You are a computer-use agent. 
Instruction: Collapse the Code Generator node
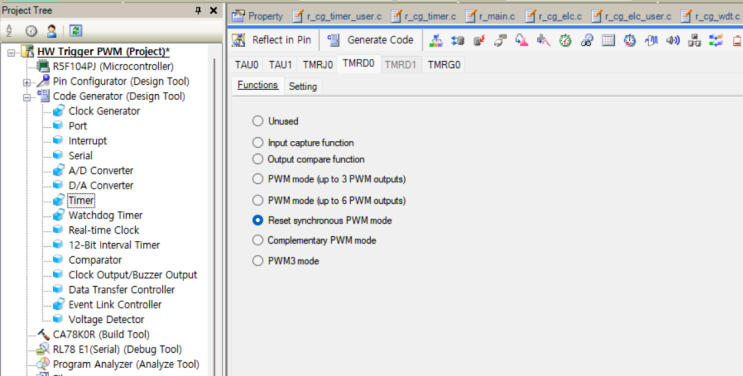click(27, 97)
